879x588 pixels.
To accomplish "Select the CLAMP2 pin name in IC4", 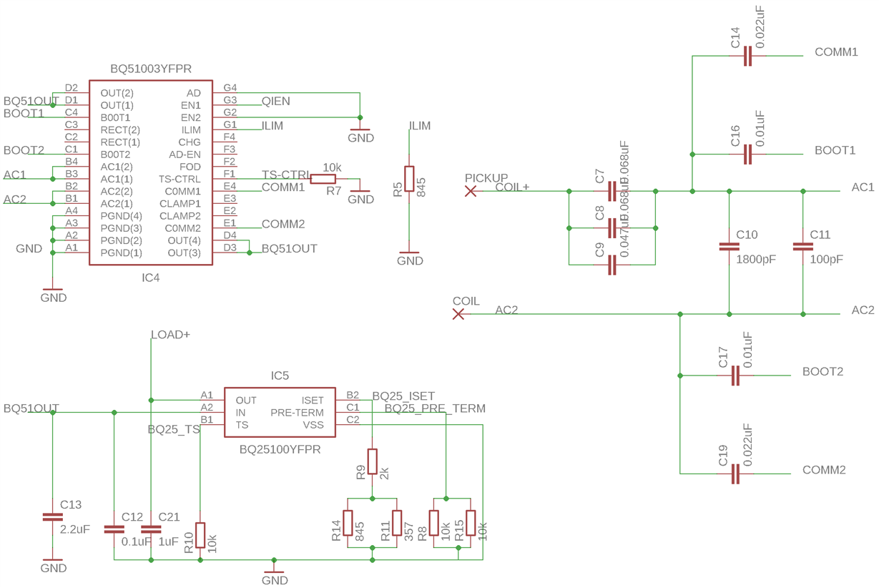I will click(180, 216).
